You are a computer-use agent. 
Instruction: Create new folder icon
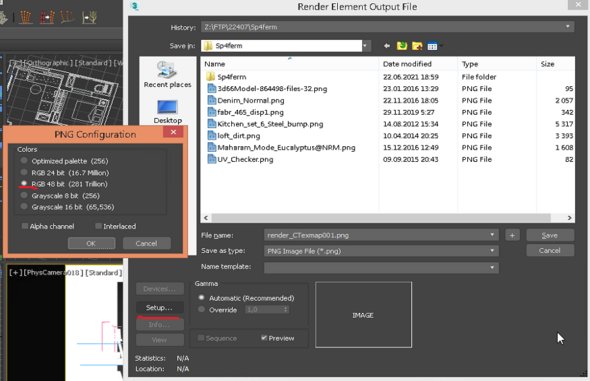click(417, 46)
